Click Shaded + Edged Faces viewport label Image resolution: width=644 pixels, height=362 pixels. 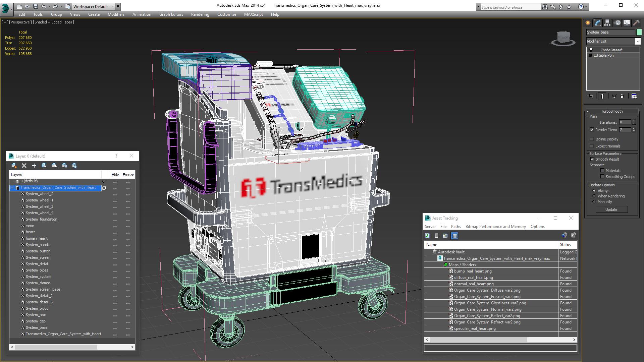pyautogui.click(x=54, y=22)
